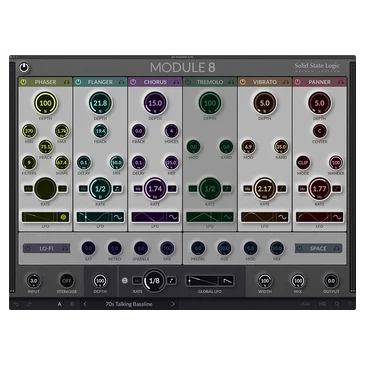Open the Flanger LFO sine shape selector
The height and width of the screenshot is (365, 365).
point(118,217)
